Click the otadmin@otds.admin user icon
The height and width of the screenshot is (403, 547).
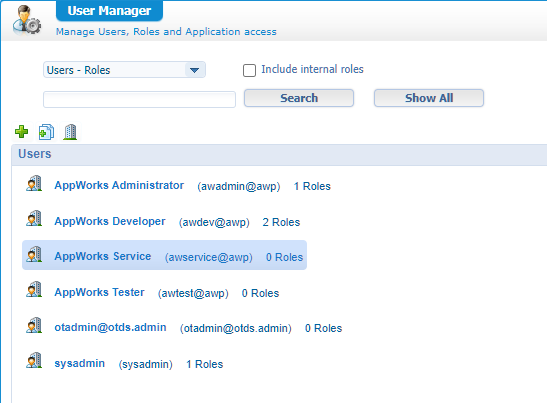point(34,325)
